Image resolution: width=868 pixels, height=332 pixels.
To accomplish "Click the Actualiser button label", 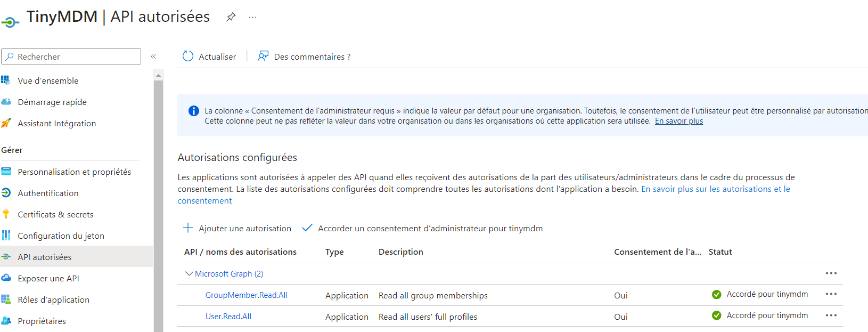I will (x=217, y=56).
